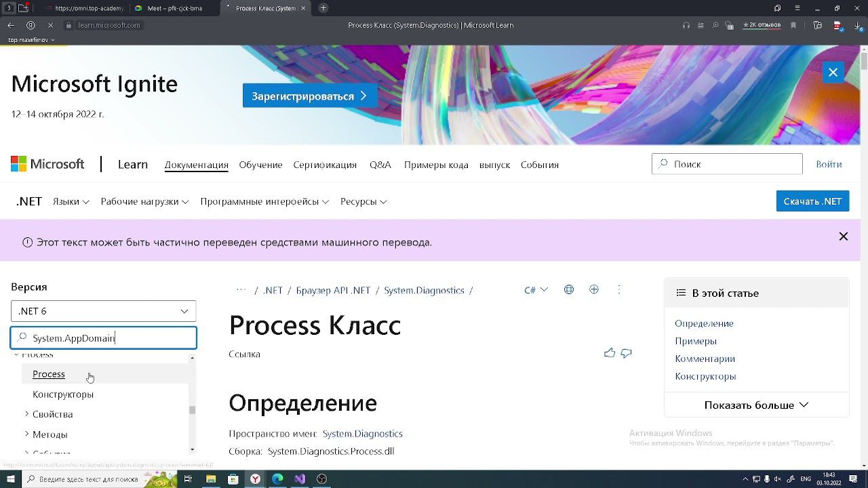Click the add to collection plus icon

[594, 289]
